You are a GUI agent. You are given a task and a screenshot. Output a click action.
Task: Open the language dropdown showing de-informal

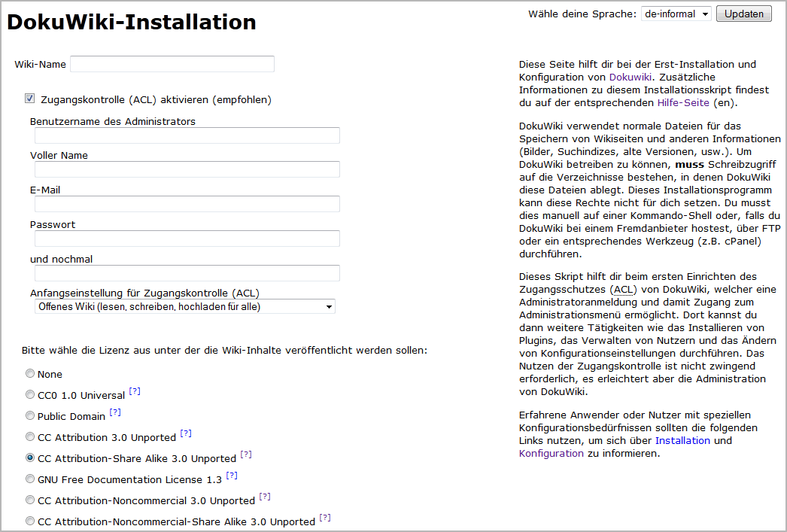(x=676, y=14)
